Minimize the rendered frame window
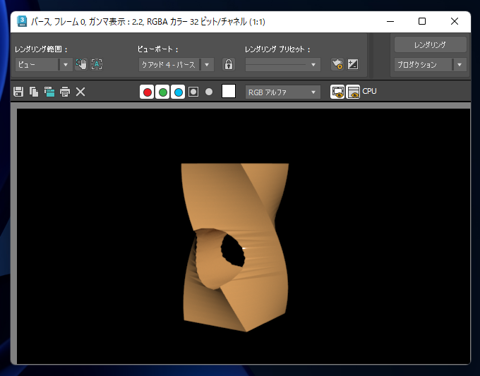Viewport: 480px width, 376px height. pos(391,21)
